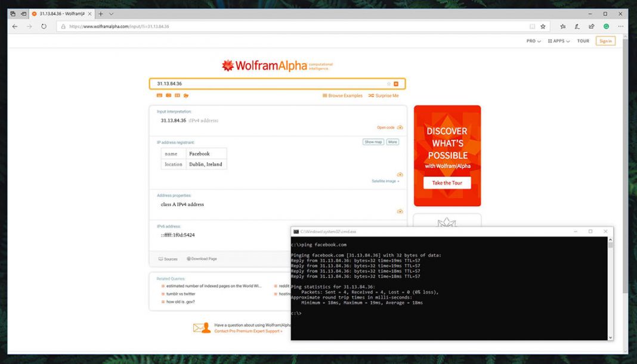Click the Open code link
The image size is (637, 364).
coord(385,127)
